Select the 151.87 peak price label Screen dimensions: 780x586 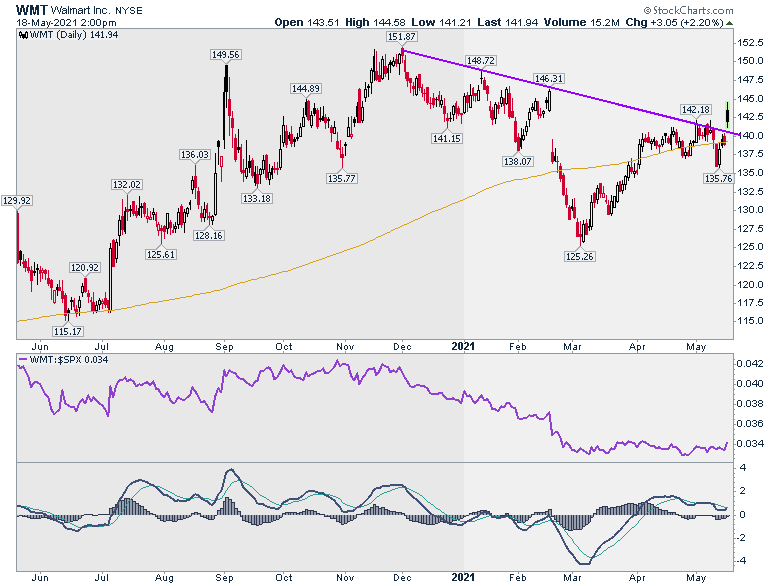(402, 36)
